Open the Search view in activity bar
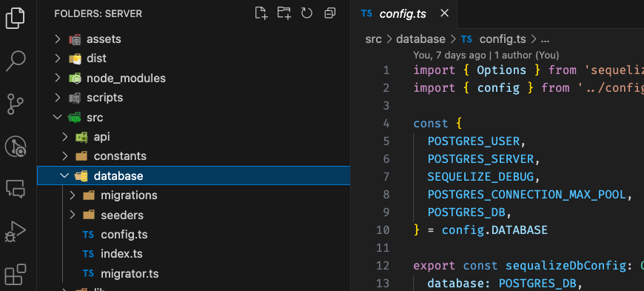The image size is (644, 291). (x=16, y=61)
